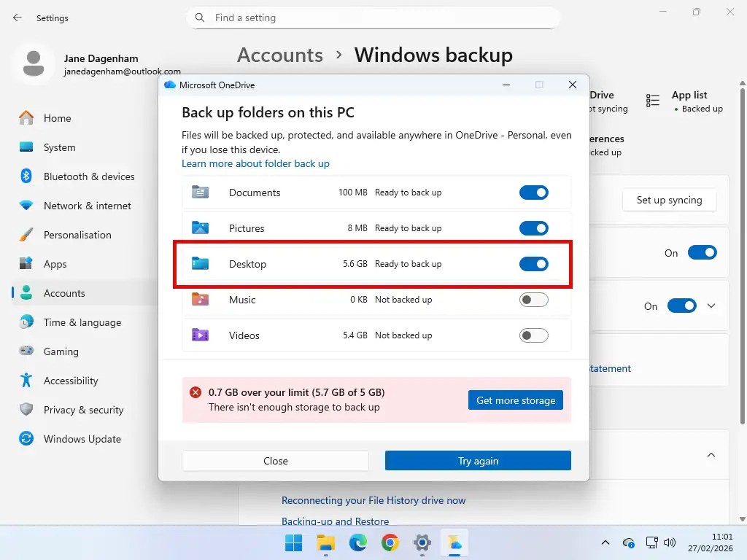
Task: Click the Get more storage button
Action: click(x=516, y=400)
